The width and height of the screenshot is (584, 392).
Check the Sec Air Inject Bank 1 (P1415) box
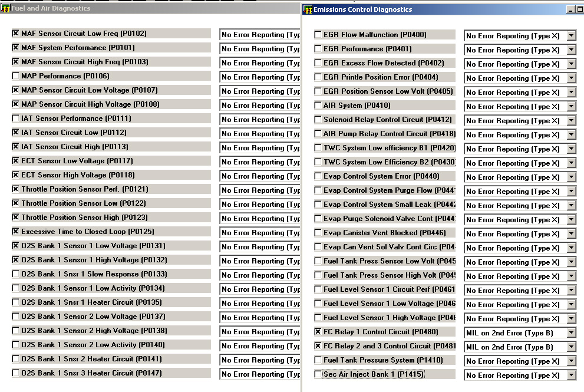tap(318, 374)
